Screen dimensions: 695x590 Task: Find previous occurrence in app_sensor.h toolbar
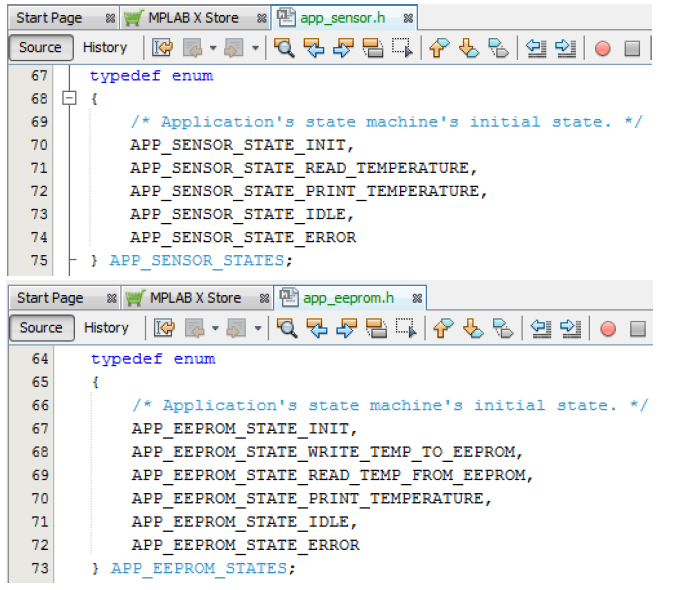point(314,47)
